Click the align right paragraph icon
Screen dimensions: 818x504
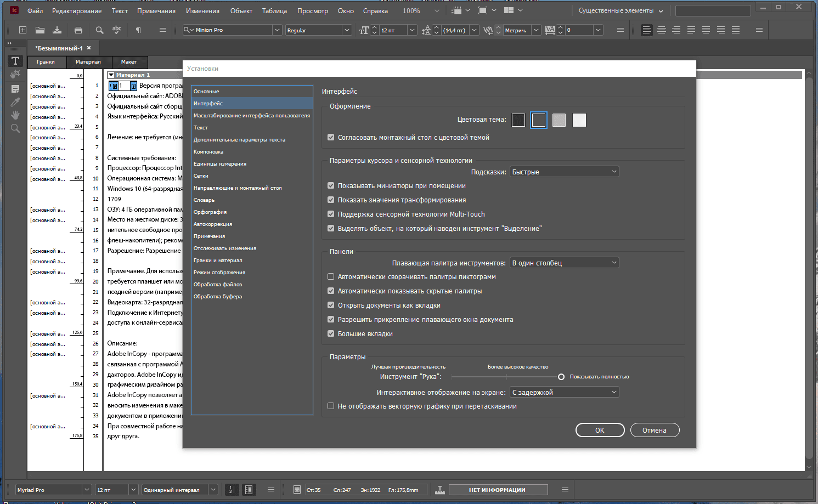[x=676, y=30]
